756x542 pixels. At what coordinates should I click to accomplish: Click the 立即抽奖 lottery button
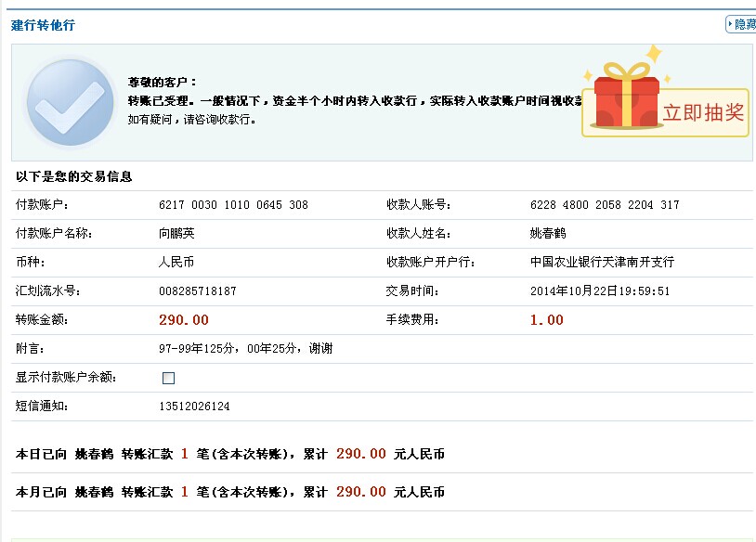point(703,113)
